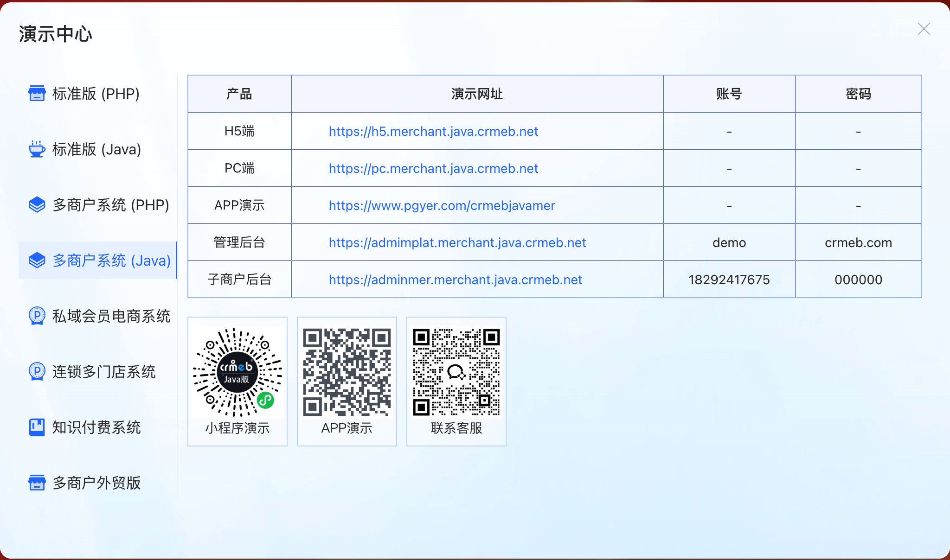Viewport: 950px width, 560px height.
Task: Click the store icon beside 多商户外贸版
Action: [37, 483]
